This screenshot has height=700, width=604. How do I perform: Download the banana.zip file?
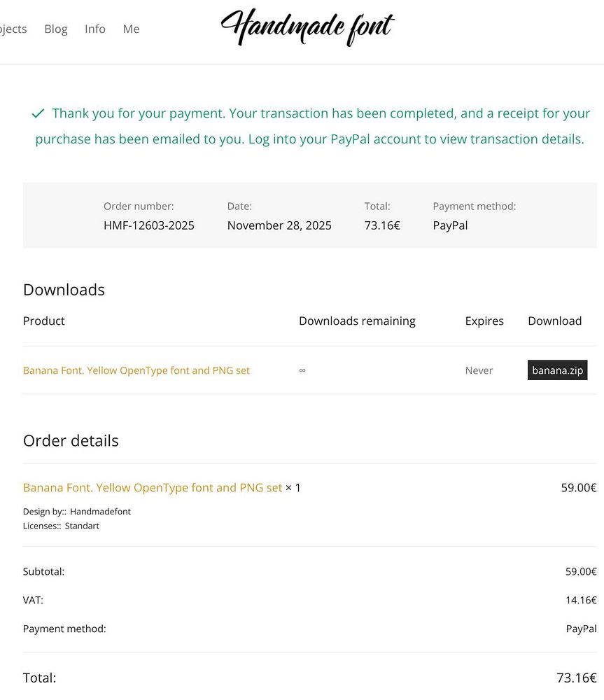pyautogui.click(x=557, y=370)
